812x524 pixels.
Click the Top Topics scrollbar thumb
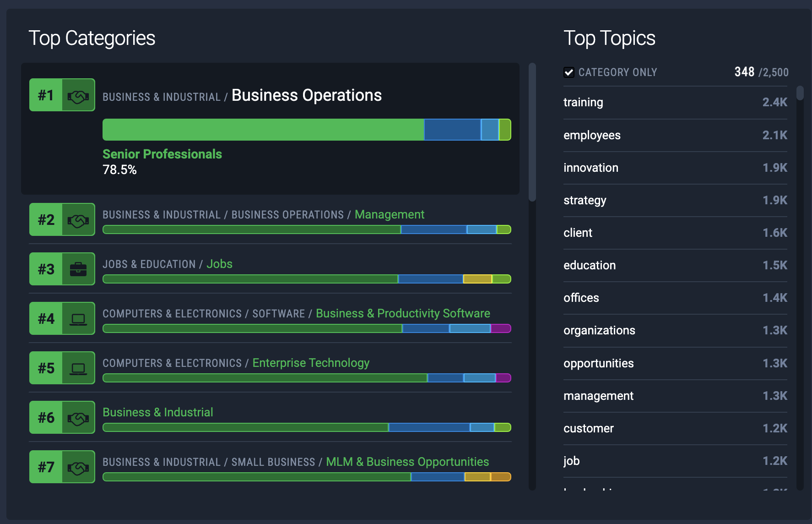800,93
